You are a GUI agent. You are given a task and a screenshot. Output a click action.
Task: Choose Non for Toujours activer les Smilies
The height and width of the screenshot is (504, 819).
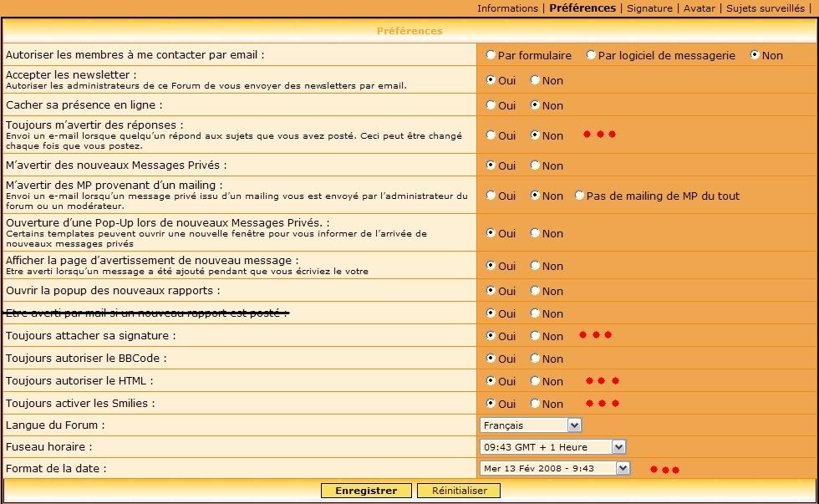click(x=535, y=403)
